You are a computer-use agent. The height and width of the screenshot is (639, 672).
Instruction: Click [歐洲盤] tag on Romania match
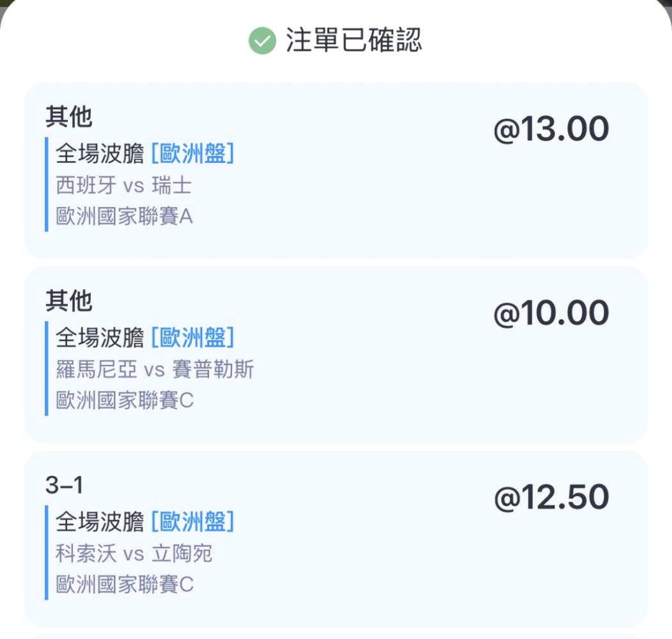[x=193, y=337]
